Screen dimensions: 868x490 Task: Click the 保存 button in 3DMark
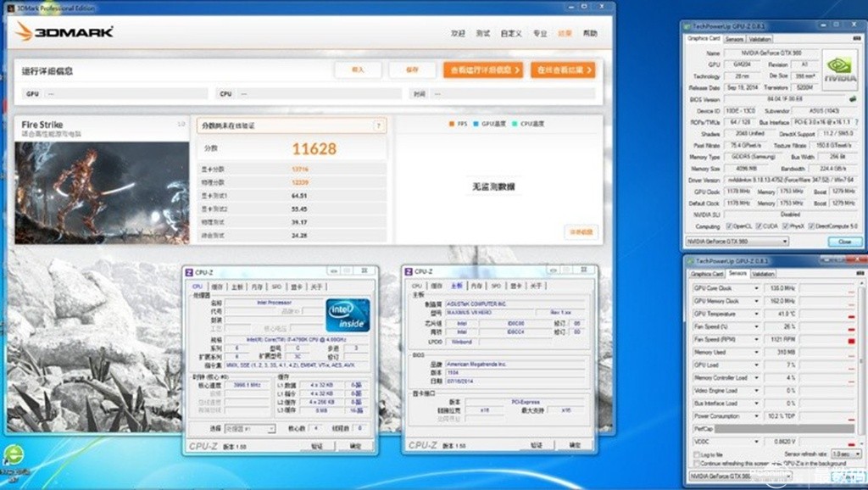pos(412,70)
